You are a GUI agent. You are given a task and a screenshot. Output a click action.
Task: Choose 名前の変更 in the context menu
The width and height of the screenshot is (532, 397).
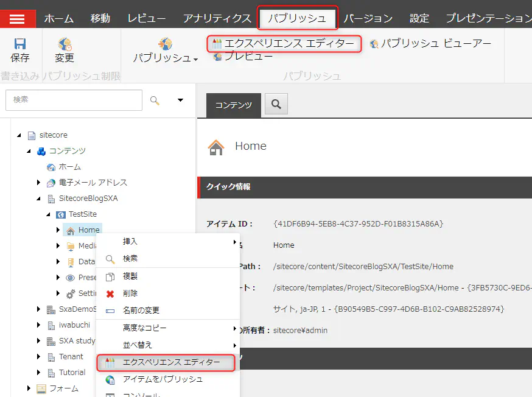tap(168, 311)
